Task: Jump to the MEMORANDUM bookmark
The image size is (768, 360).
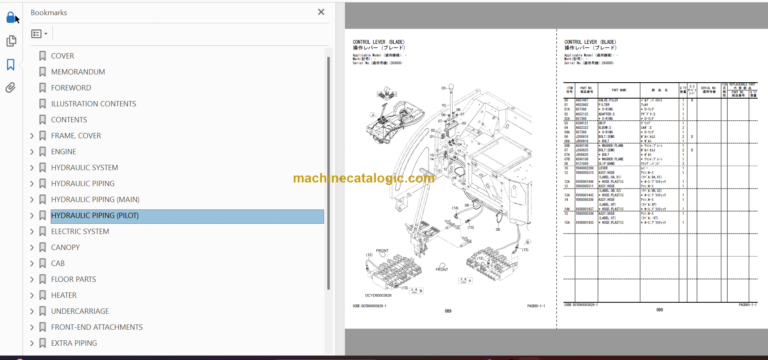Action: 78,72
